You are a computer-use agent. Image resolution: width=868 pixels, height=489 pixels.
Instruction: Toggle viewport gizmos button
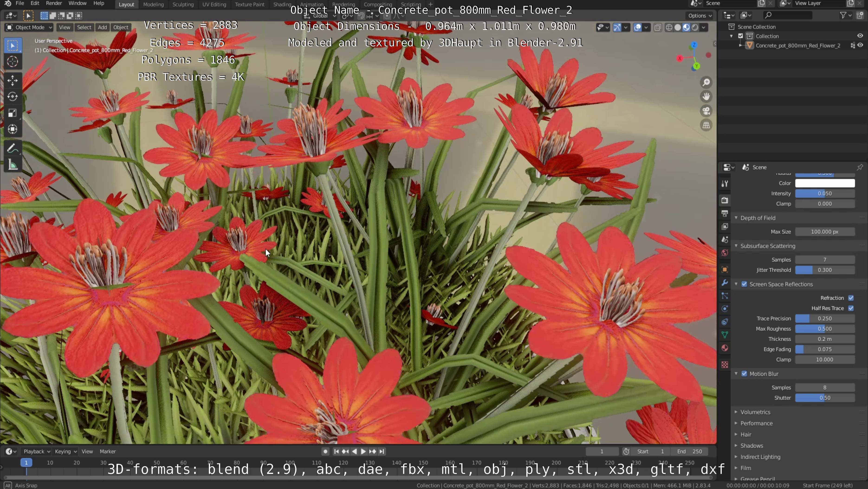(617, 28)
